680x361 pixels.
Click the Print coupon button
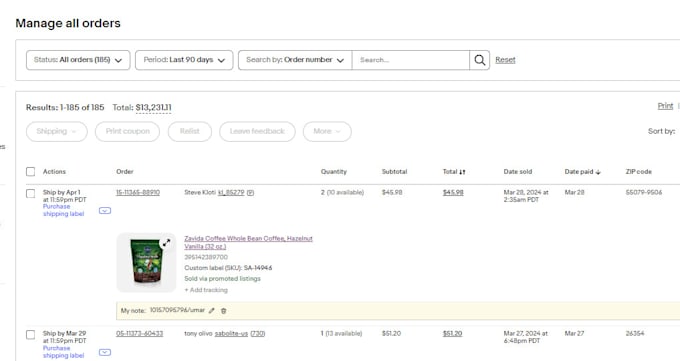(128, 131)
